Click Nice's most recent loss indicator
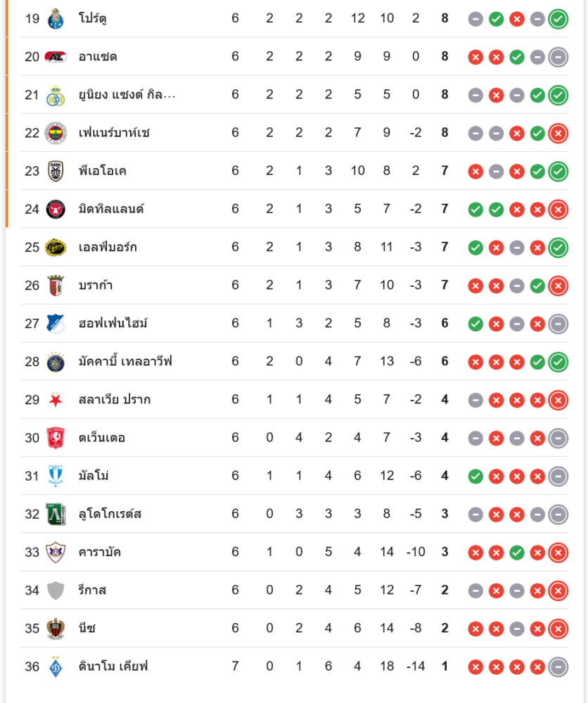 click(558, 628)
